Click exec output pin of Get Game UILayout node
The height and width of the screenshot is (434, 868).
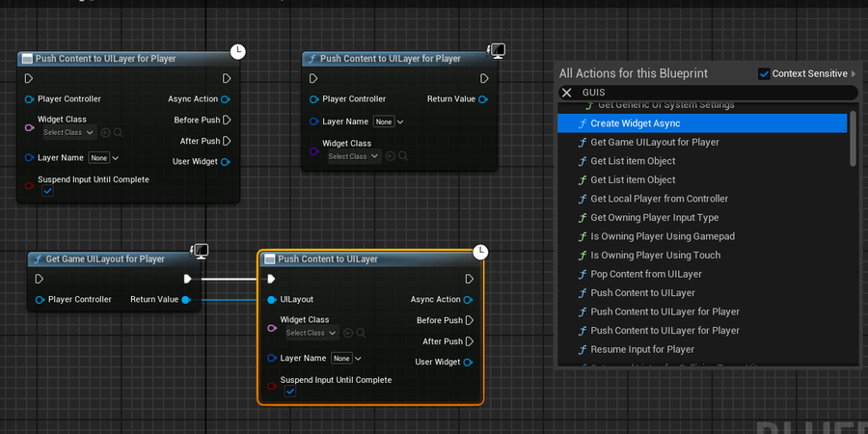pyautogui.click(x=188, y=279)
